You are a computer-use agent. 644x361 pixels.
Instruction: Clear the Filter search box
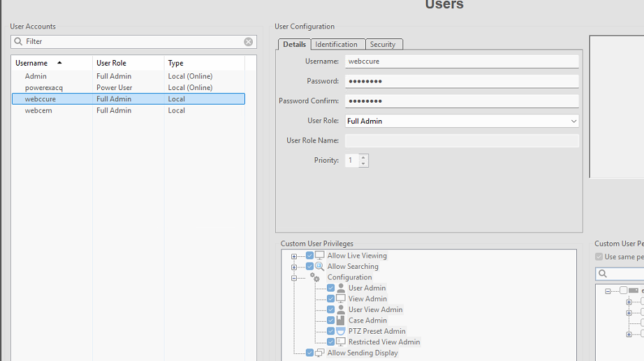[248, 42]
